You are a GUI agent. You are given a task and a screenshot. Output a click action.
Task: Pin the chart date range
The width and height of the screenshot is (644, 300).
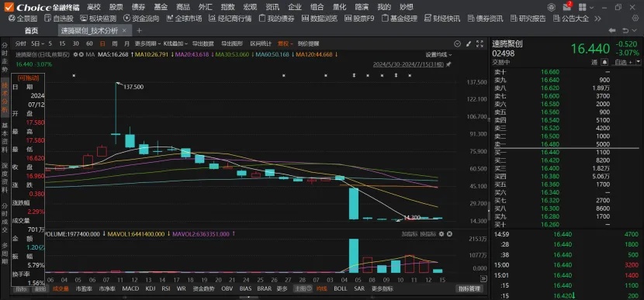[x=448, y=64]
